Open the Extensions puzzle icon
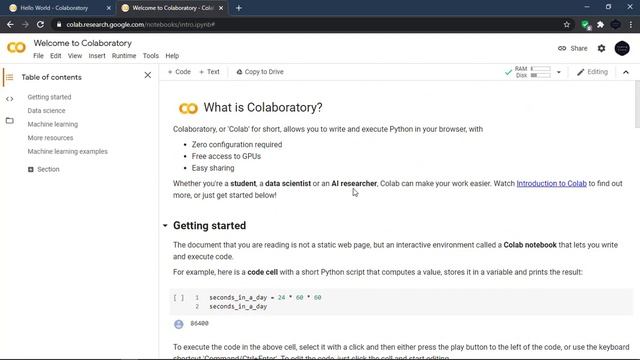 click(600, 24)
